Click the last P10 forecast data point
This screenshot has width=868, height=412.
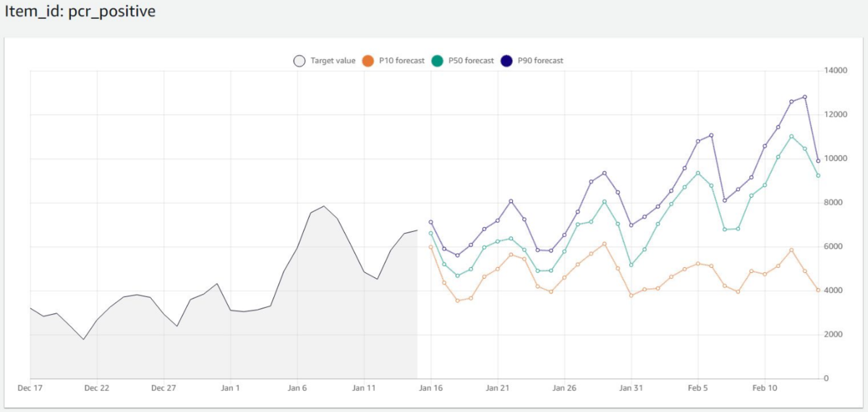point(818,290)
